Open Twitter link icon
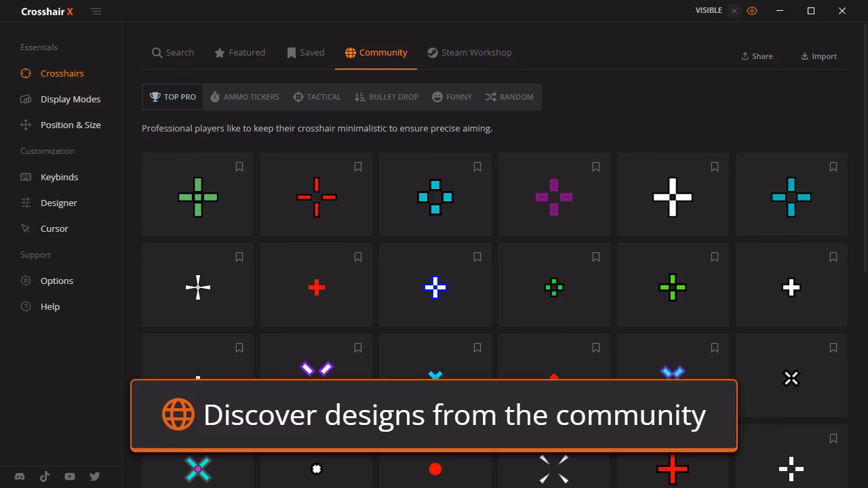 tap(95, 476)
